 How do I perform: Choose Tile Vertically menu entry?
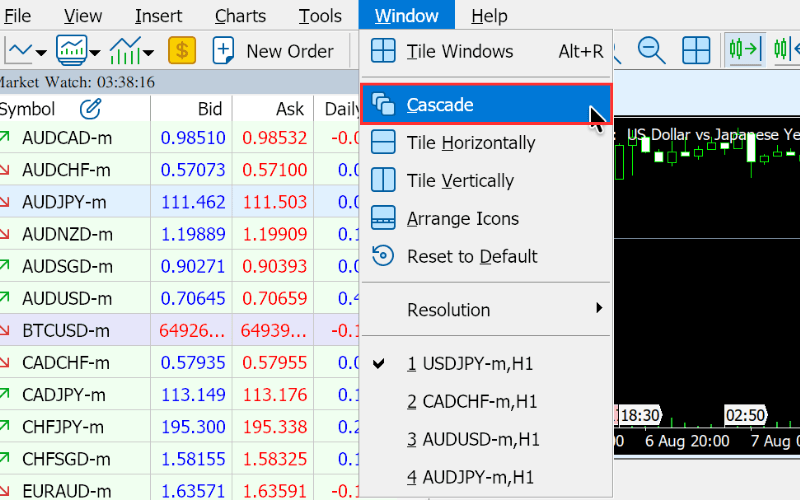pos(486,180)
